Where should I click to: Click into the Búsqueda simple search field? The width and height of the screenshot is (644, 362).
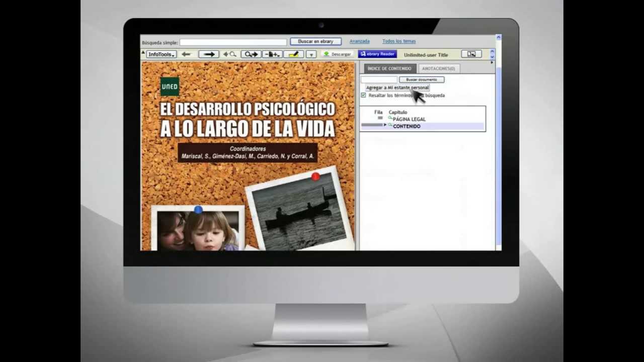tap(233, 42)
